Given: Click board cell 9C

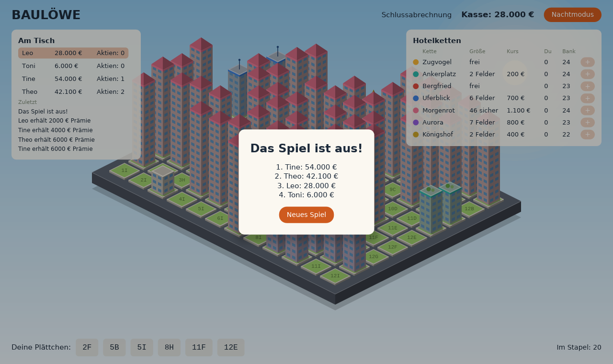Looking at the screenshot, I should click(393, 190).
